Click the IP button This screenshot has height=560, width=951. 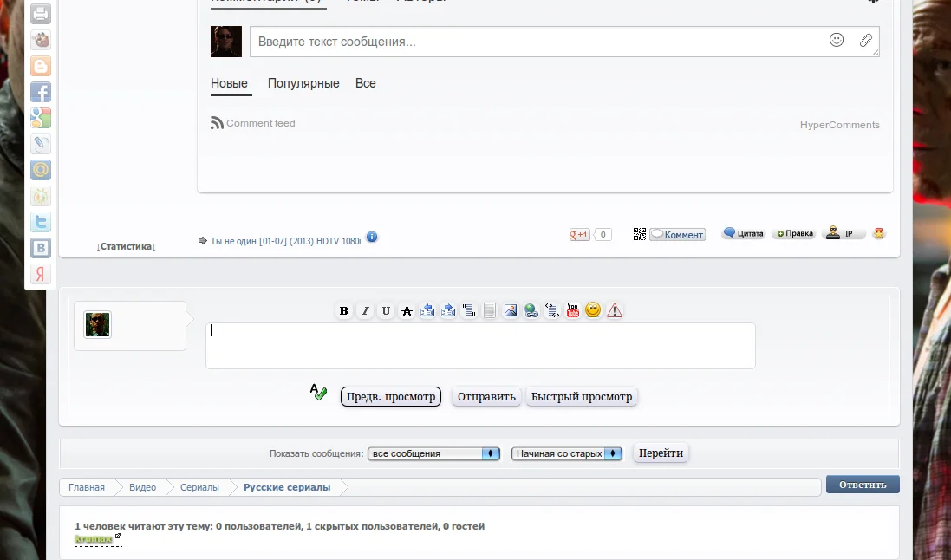tap(843, 233)
